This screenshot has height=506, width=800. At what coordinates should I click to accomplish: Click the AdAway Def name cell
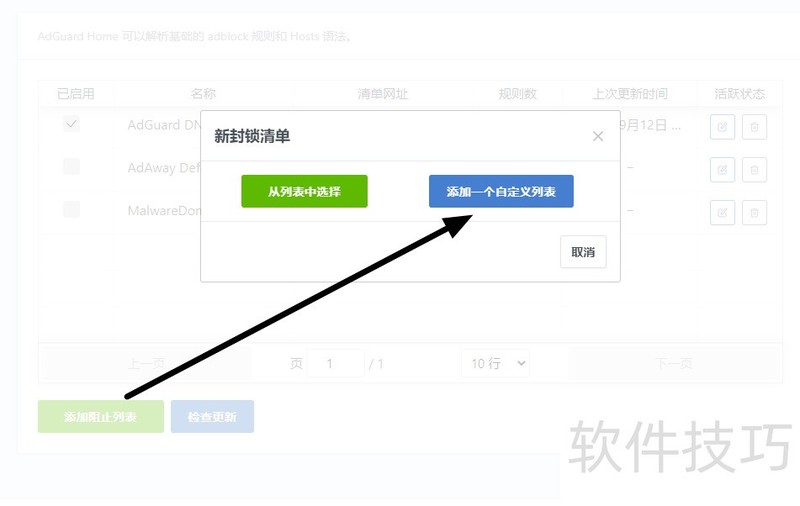[164, 168]
